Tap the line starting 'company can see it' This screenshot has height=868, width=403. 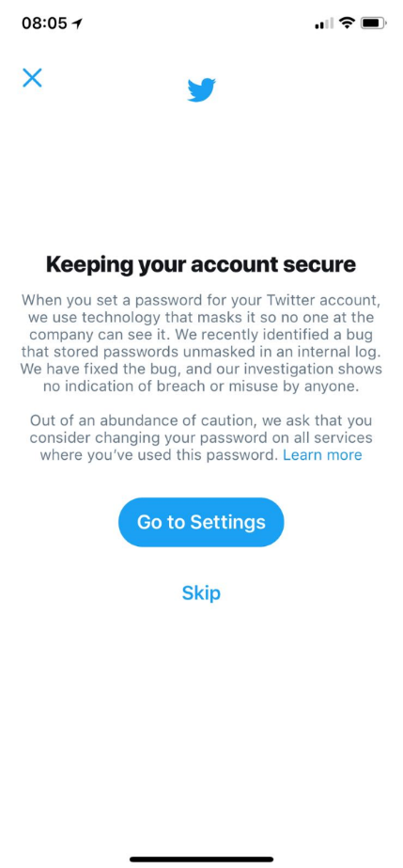click(201, 336)
